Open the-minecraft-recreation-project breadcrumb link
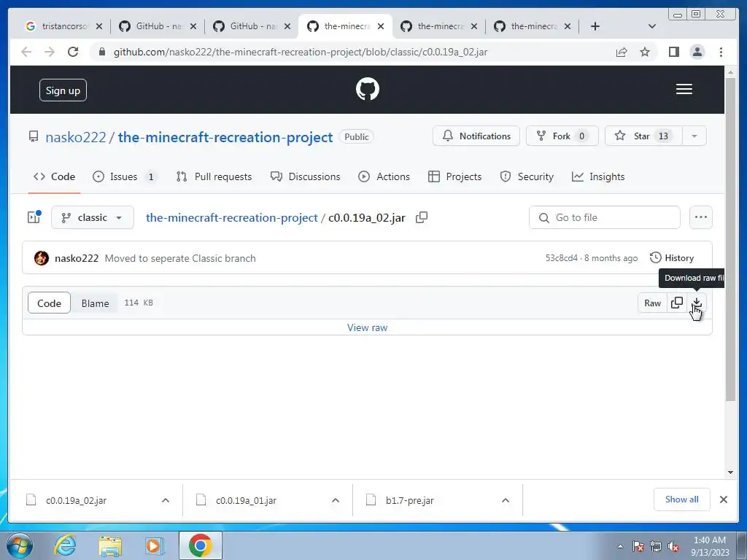The width and height of the screenshot is (747, 560). [x=231, y=217]
